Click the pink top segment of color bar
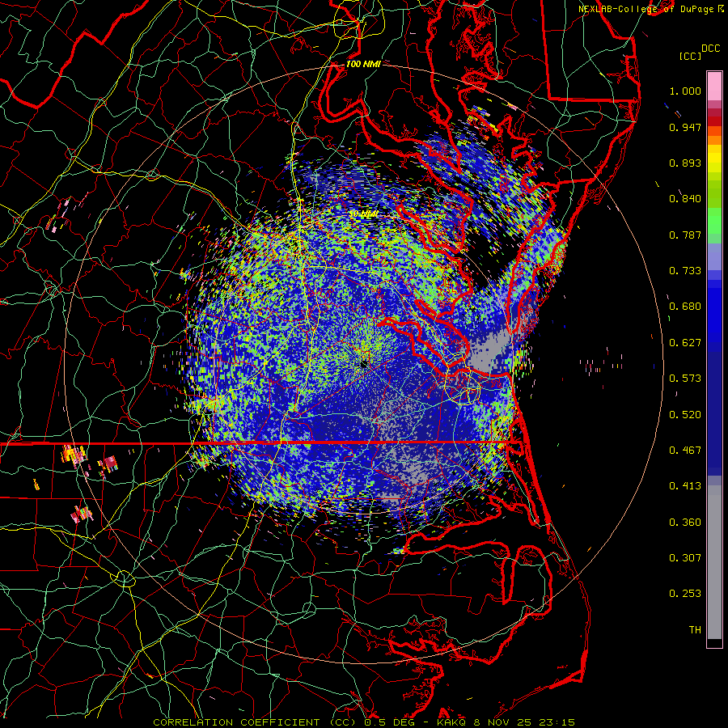Viewport: 728px width, 728px height. coord(714,86)
